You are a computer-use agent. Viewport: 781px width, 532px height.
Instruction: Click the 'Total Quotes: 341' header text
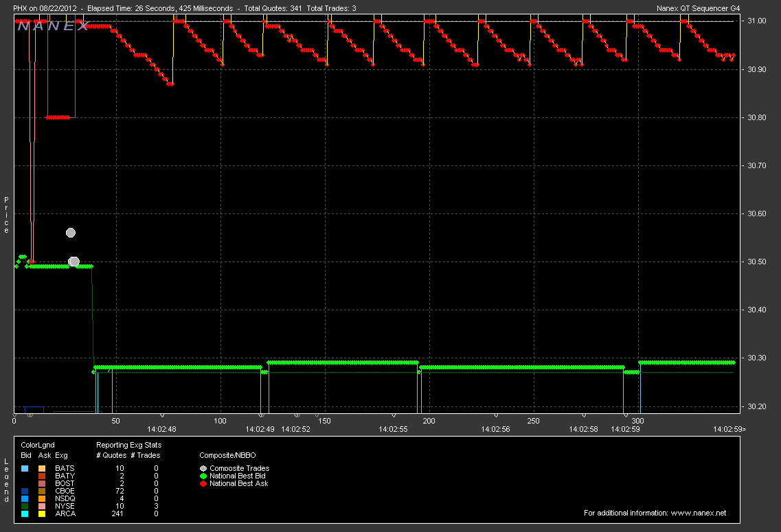pos(273,8)
